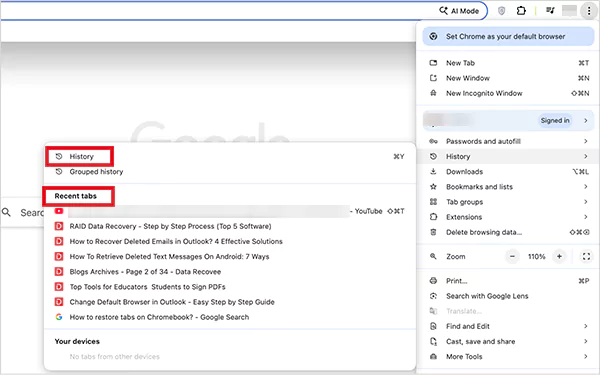Decrease zoom with minus button
Viewport: 600px width, 375px height.
click(x=512, y=256)
